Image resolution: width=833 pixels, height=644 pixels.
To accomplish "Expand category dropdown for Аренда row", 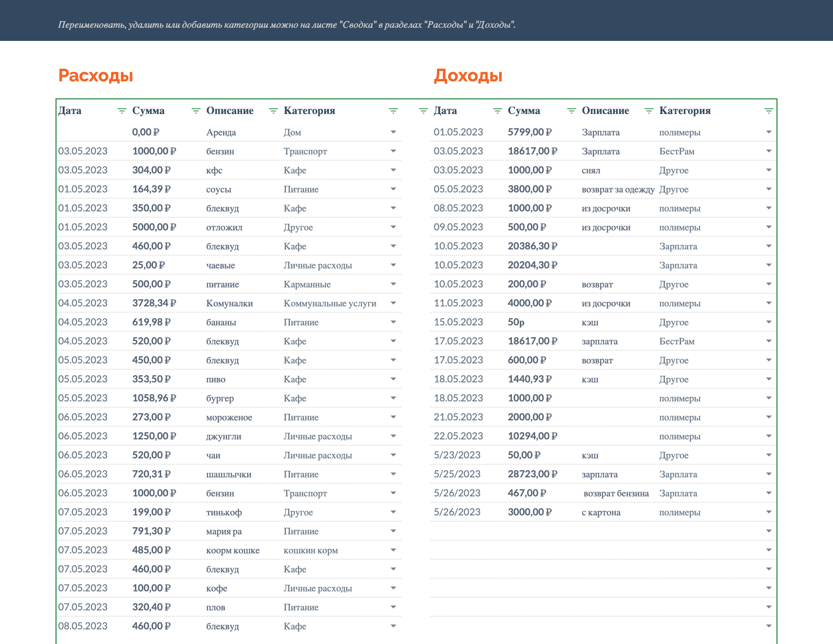I will click(393, 132).
